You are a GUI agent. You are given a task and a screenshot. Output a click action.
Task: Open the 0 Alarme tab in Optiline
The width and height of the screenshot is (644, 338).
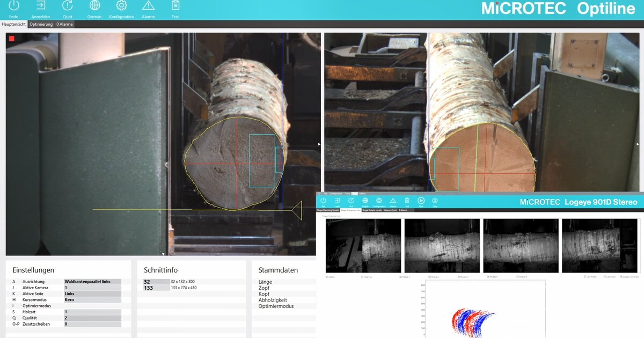click(64, 24)
